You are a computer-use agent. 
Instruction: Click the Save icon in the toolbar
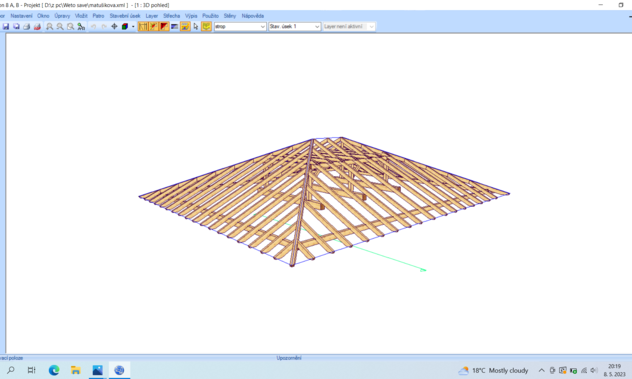[6, 27]
